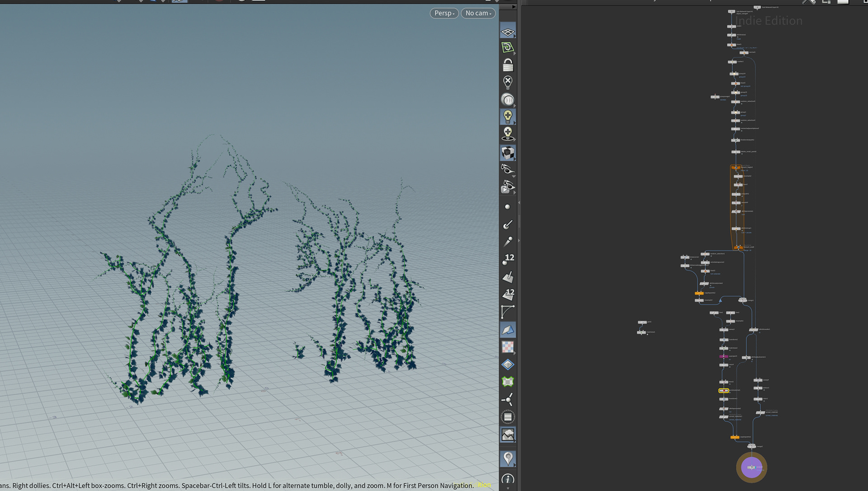This screenshot has height=491, width=868.
Task: Click the construction plane icon
Action: click(508, 48)
